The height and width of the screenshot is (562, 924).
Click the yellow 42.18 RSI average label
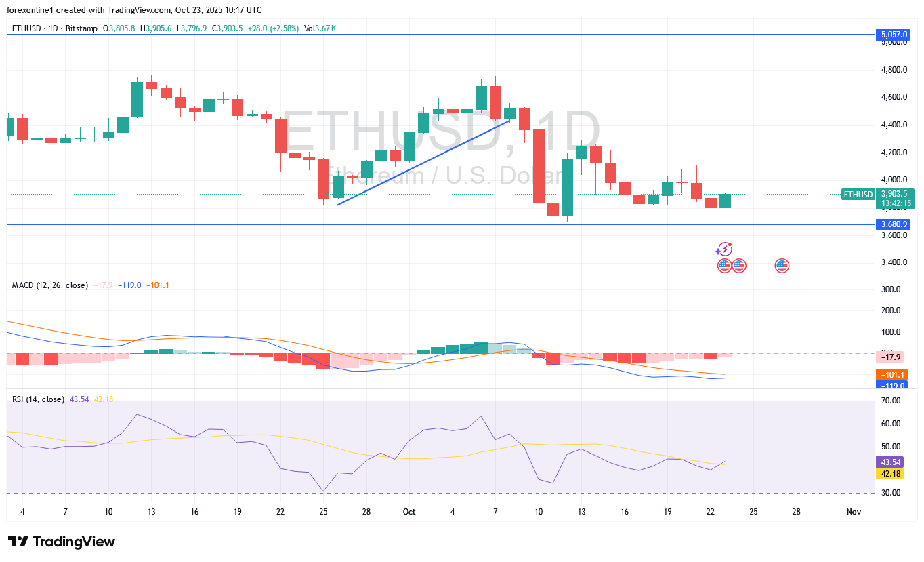(889, 473)
